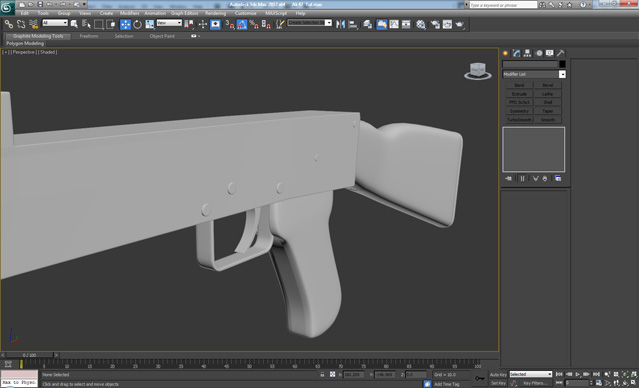The image size is (639, 388).
Task: Click the Symmetry modifier button
Action: tap(519, 111)
